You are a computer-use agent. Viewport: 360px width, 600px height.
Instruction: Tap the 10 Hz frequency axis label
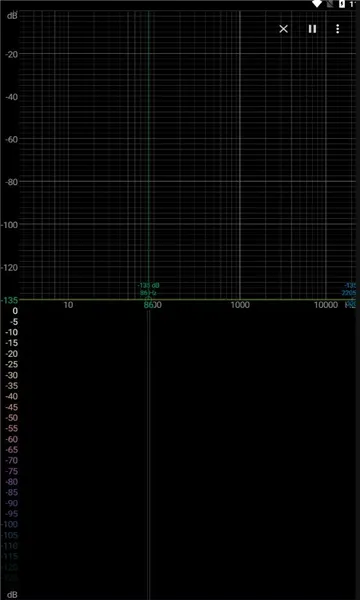click(68, 305)
